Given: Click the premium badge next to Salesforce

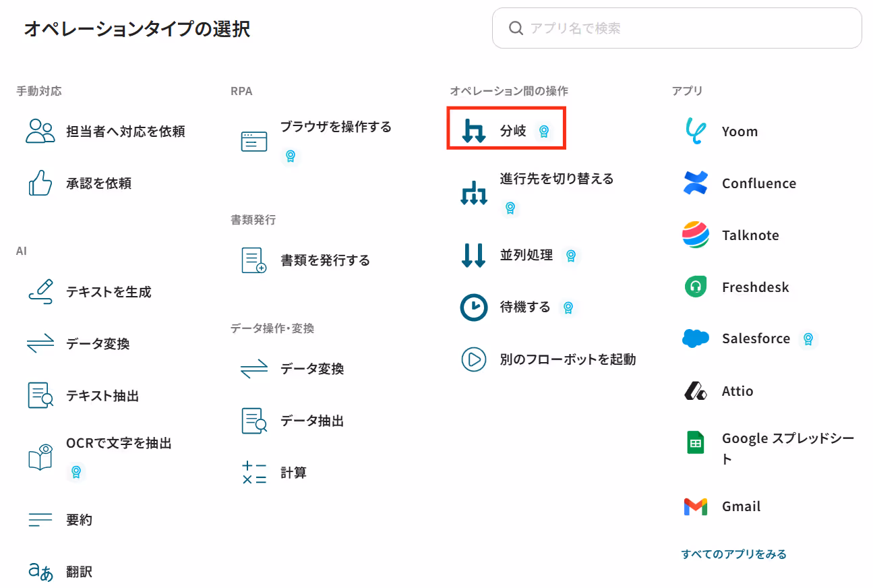Looking at the screenshot, I should [808, 339].
